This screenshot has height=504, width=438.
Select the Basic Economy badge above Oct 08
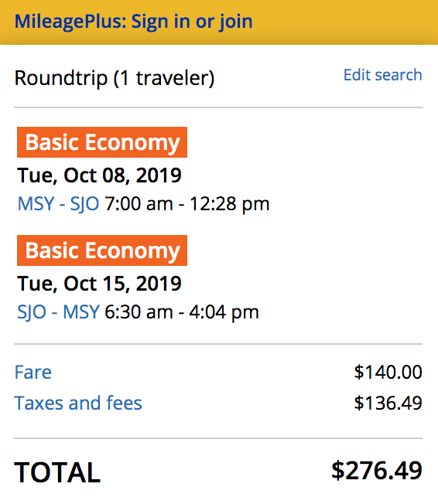tap(102, 142)
